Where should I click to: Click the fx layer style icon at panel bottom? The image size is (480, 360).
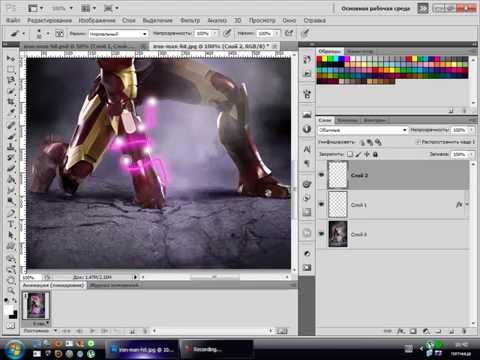(x=400, y=331)
